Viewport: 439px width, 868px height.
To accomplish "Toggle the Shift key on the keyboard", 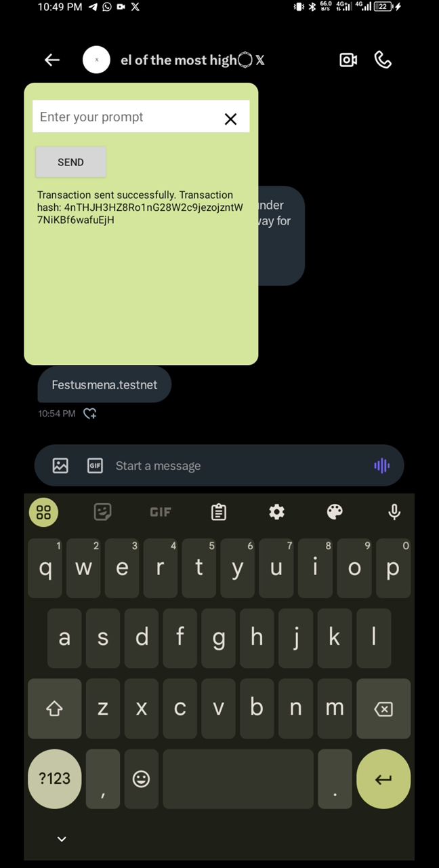I will pos(54,709).
